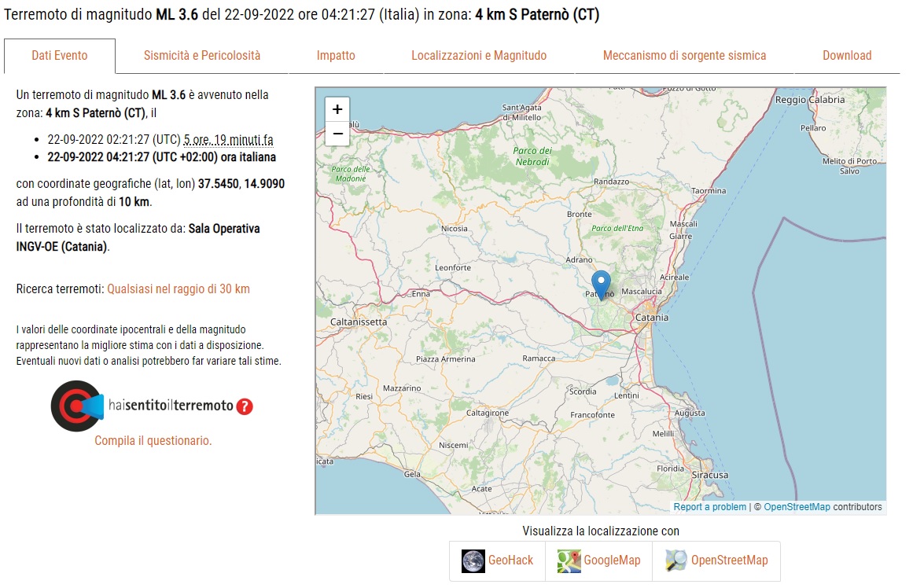
Task: Click the 'Report a problem' map link
Action: point(709,507)
